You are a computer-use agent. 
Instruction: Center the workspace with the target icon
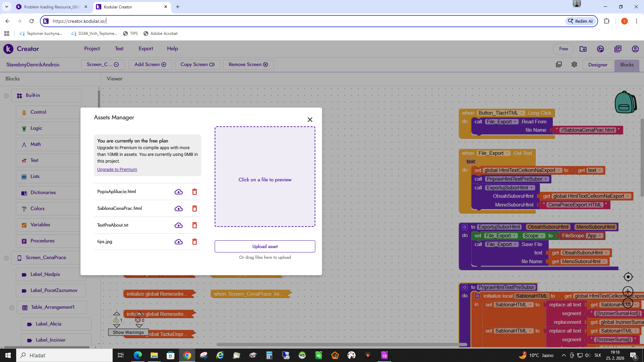click(x=628, y=277)
